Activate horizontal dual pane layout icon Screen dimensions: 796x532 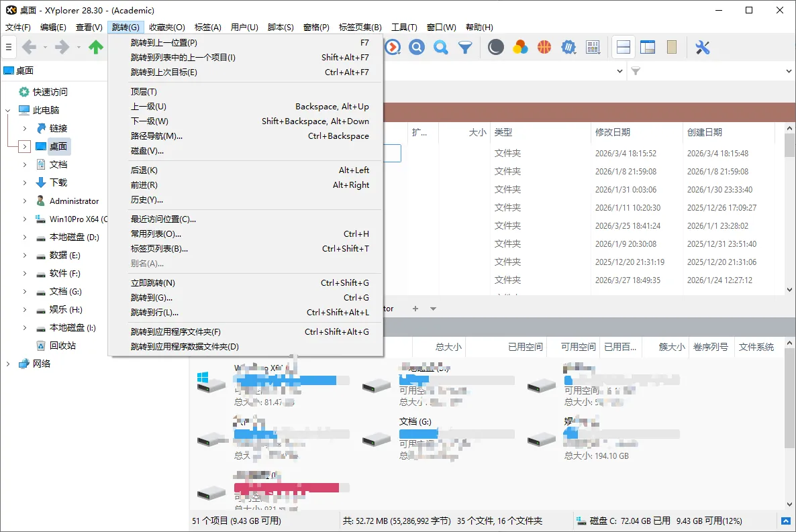pyautogui.click(x=623, y=47)
